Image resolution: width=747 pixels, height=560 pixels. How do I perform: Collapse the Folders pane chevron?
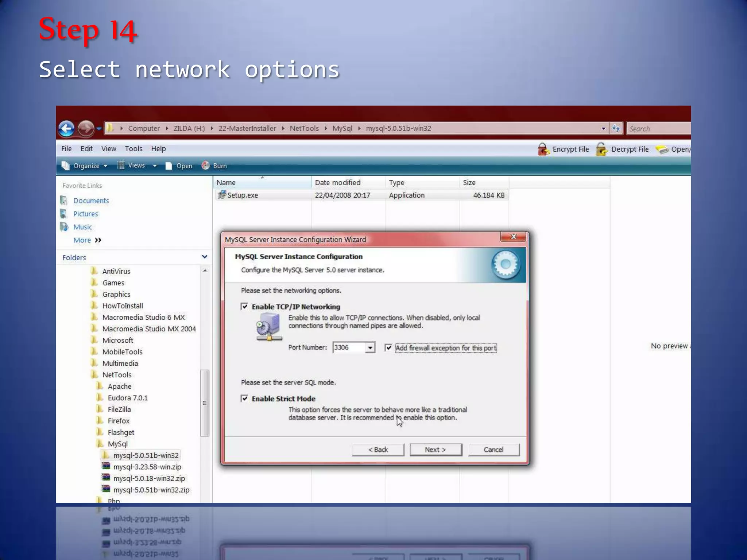pos(205,257)
